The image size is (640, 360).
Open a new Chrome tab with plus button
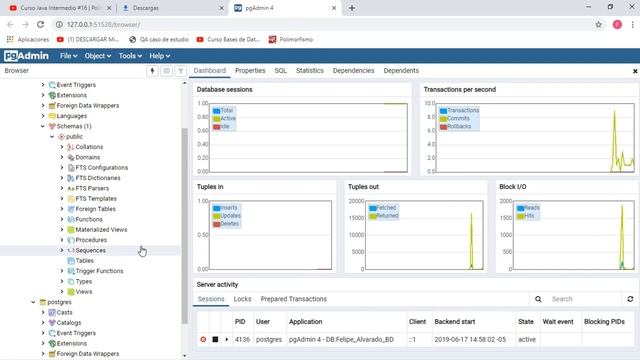tap(352, 8)
